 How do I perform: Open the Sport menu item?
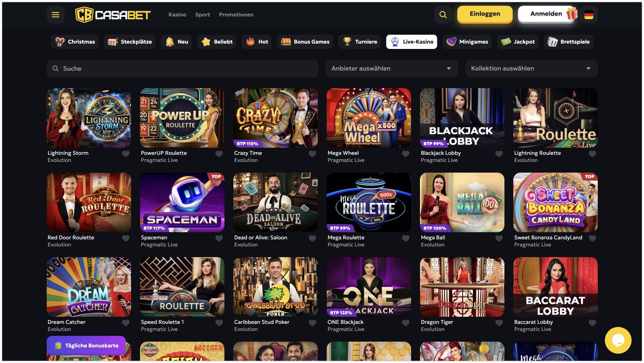point(203,15)
